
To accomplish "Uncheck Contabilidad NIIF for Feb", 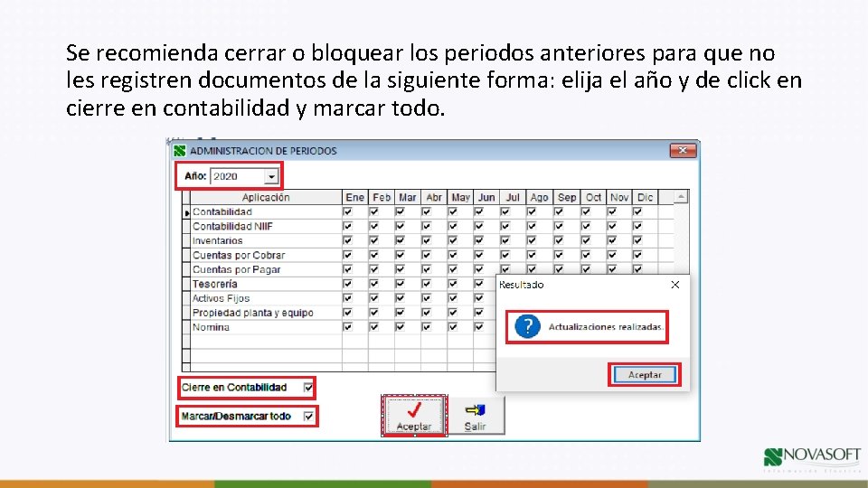I will [373, 226].
